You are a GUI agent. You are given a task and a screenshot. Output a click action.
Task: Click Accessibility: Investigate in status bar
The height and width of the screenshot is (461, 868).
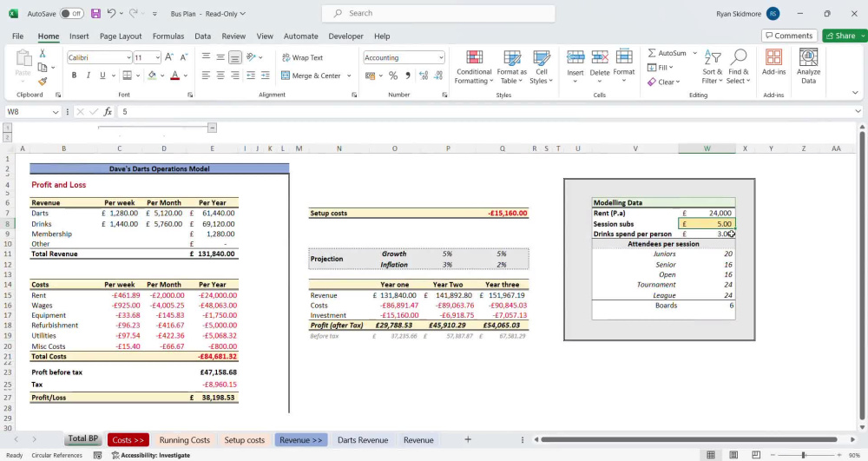coord(150,455)
